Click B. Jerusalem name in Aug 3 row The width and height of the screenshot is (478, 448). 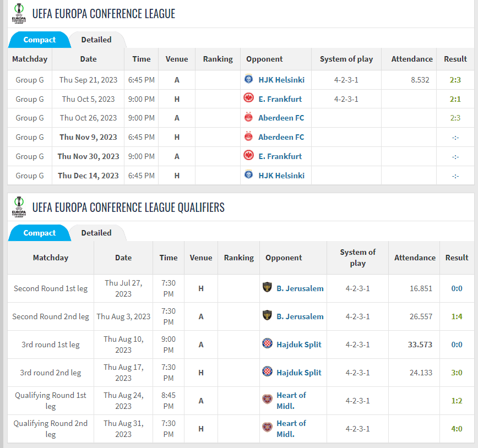click(x=300, y=316)
